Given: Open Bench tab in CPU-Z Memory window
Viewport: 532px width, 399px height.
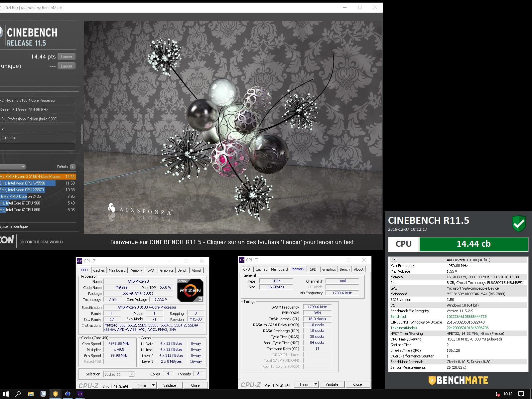Looking at the screenshot, I should point(344,269).
